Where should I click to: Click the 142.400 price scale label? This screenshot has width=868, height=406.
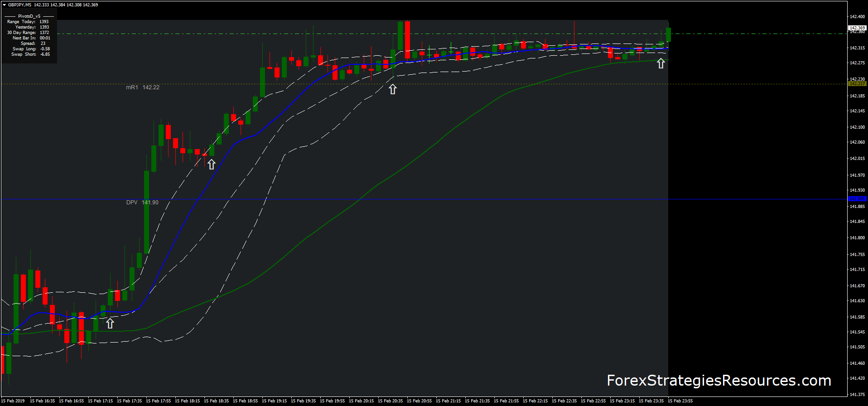(857, 17)
